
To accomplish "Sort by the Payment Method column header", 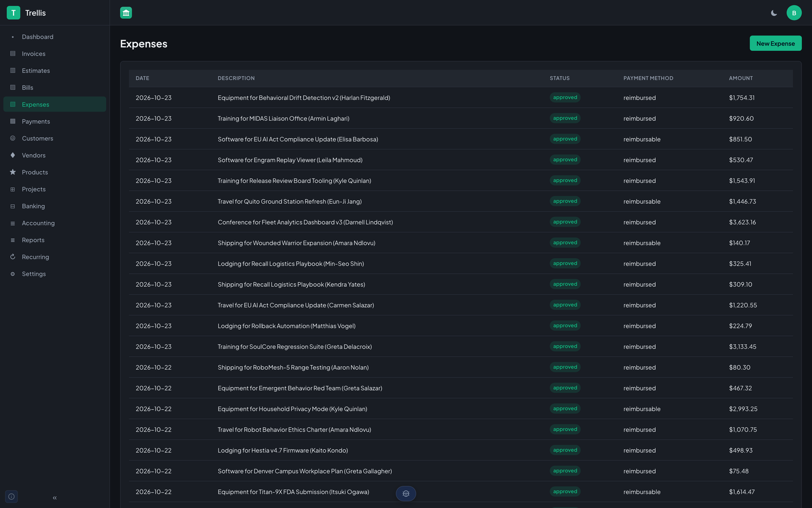I will click(648, 78).
